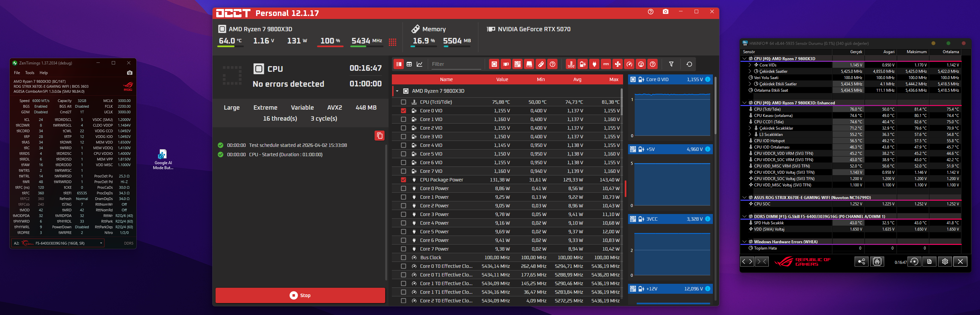Stop the running OCCT CPU test
Viewport: 980px width, 315px height.
[300, 295]
